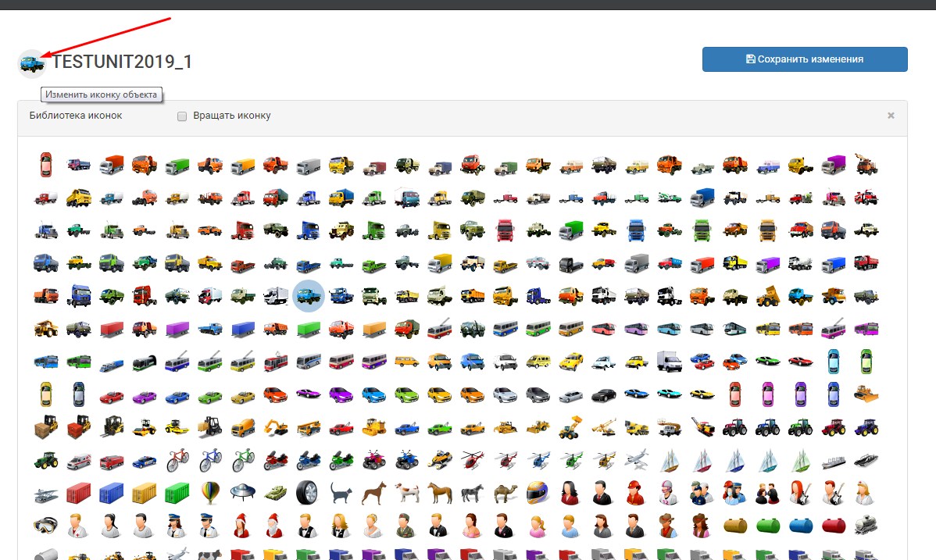Pick the camel icon
This screenshot has height=560, width=936.
506,492
